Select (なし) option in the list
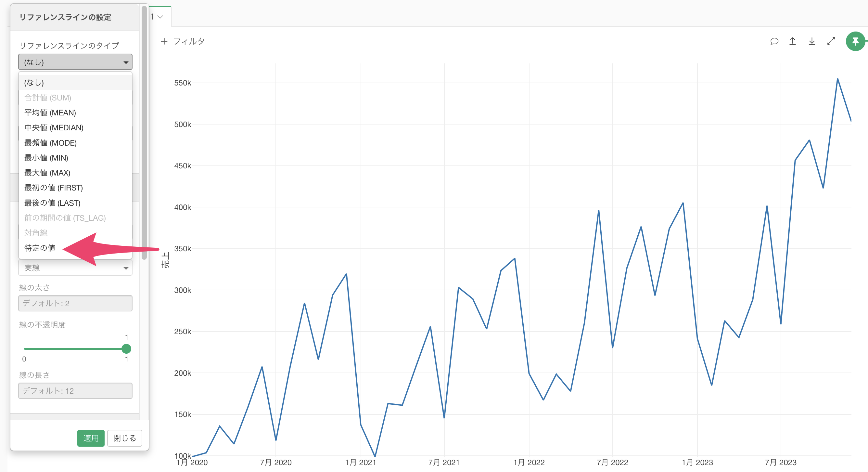Image resolution: width=868 pixels, height=472 pixels. click(75, 83)
